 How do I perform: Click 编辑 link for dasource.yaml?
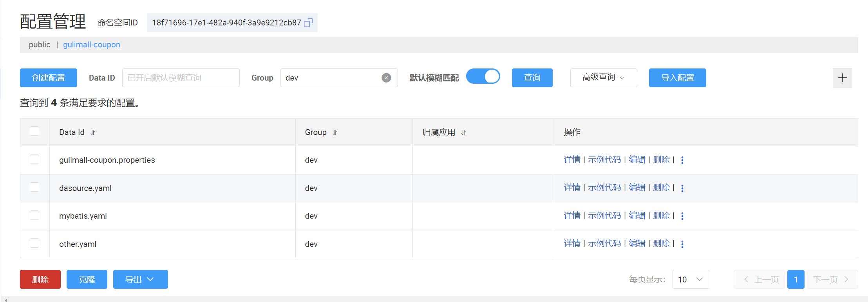pyautogui.click(x=637, y=188)
